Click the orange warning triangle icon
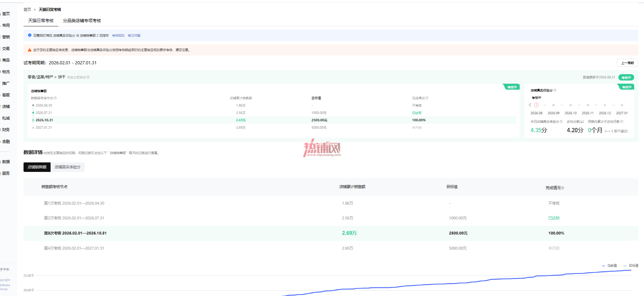 click(29, 50)
